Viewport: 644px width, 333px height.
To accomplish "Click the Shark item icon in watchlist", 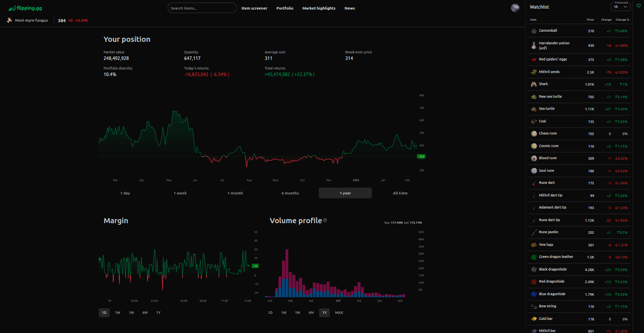I will [x=534, y=84].
